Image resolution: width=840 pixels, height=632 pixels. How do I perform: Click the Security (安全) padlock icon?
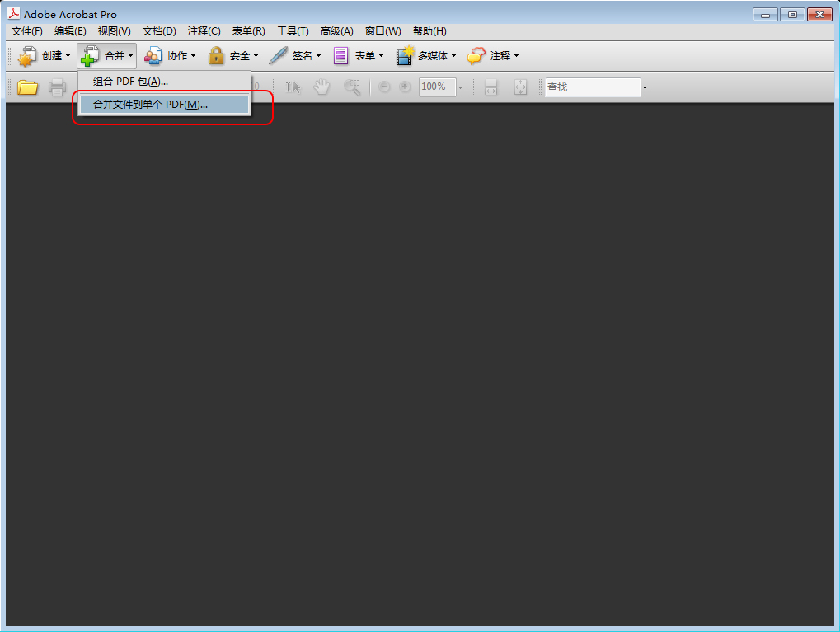coord(216,56)
